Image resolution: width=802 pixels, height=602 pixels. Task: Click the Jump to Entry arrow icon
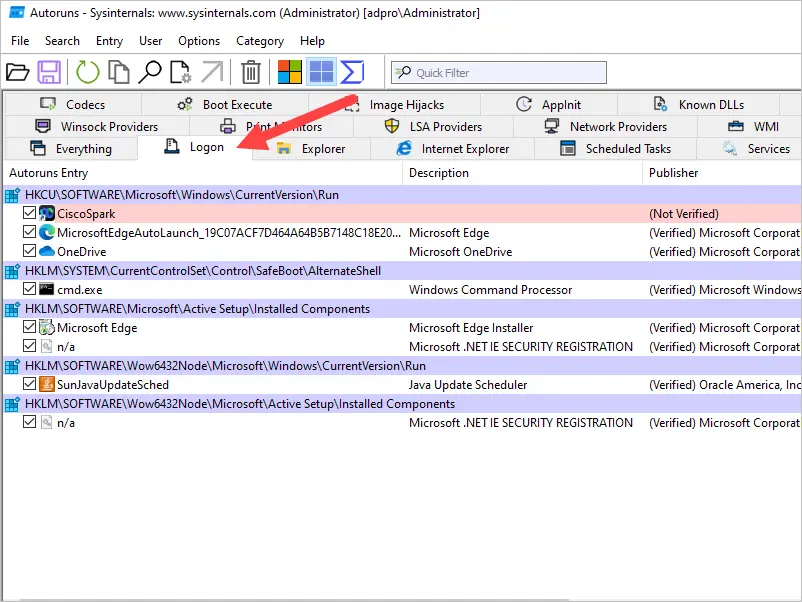(x=212, y=72)
